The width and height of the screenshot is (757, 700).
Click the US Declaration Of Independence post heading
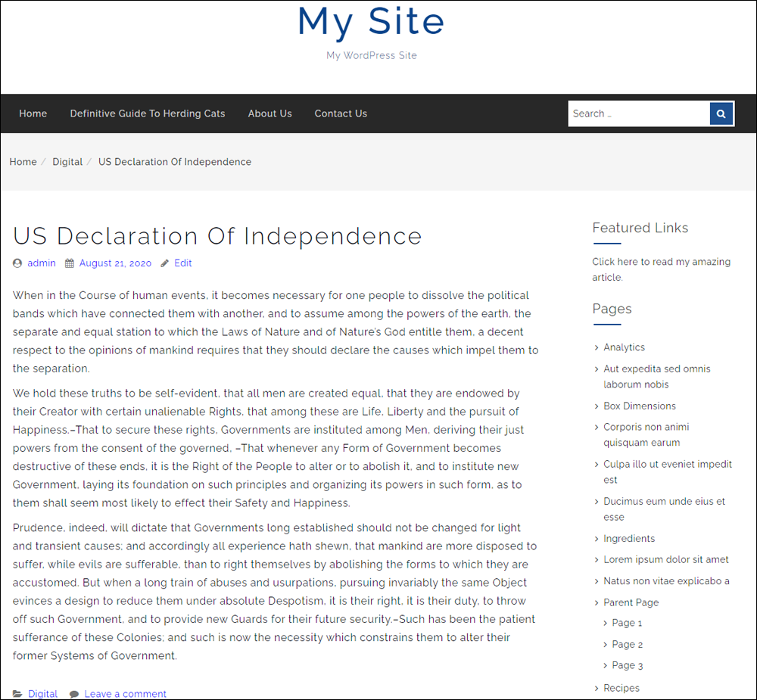[217, 236]
